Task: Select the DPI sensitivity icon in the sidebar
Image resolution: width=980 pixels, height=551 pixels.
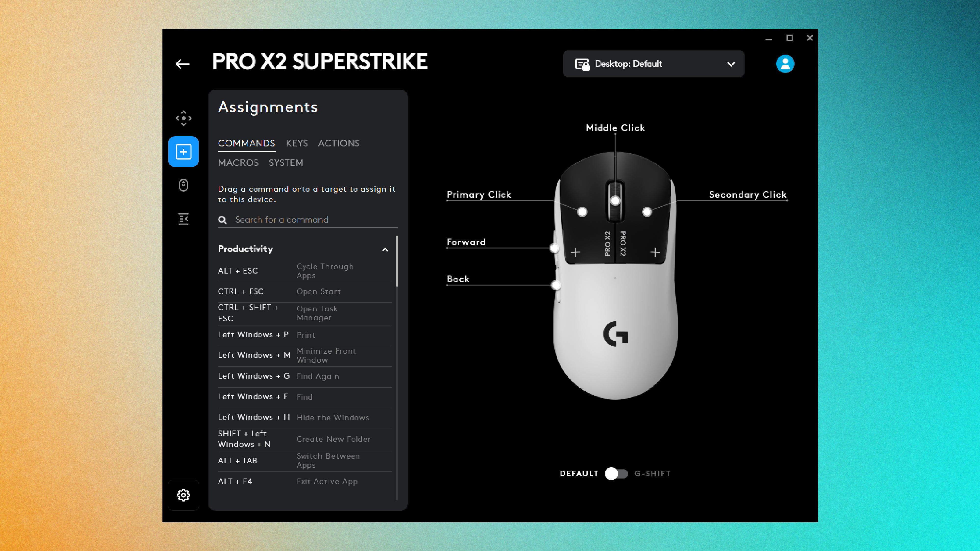Action: pos(184,118)
